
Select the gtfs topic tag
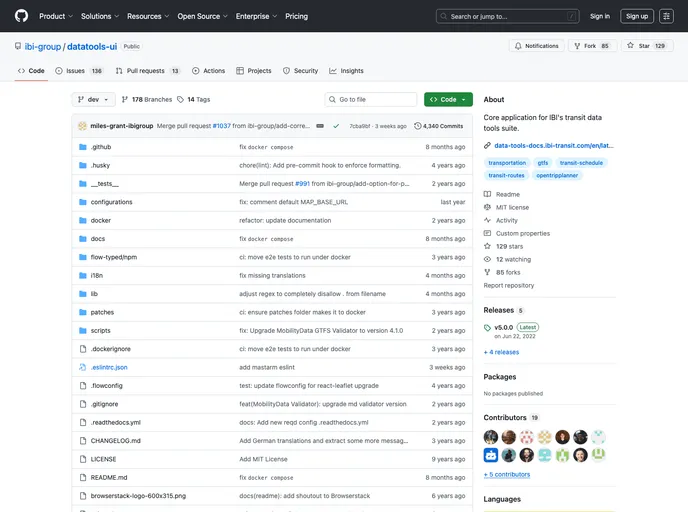pyautogui.click(x=543, y=163)
